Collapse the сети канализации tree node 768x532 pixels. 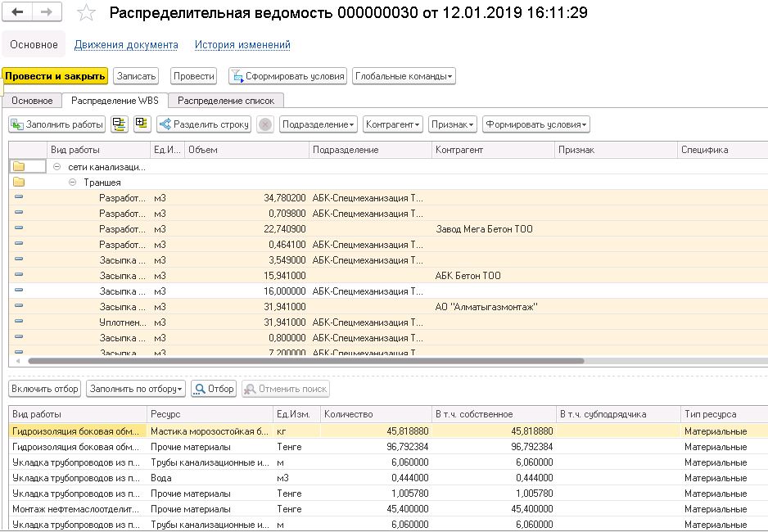[x=56, y=167]
